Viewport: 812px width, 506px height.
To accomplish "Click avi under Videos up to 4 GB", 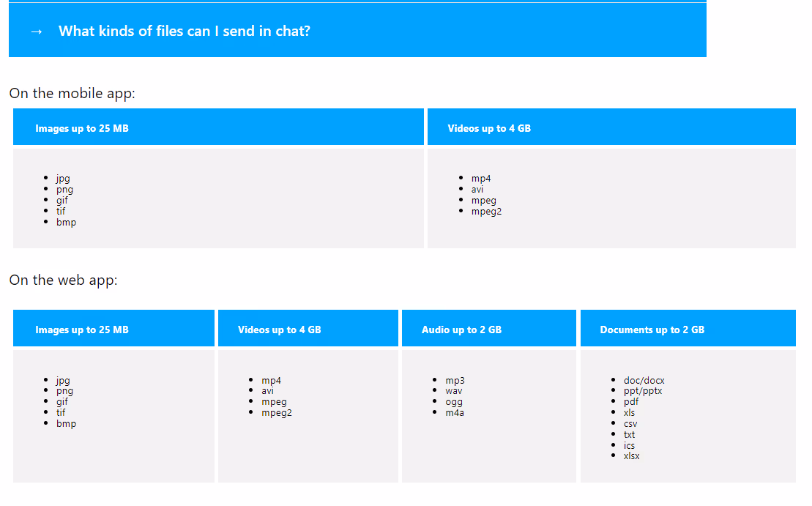I will (477, 189).
